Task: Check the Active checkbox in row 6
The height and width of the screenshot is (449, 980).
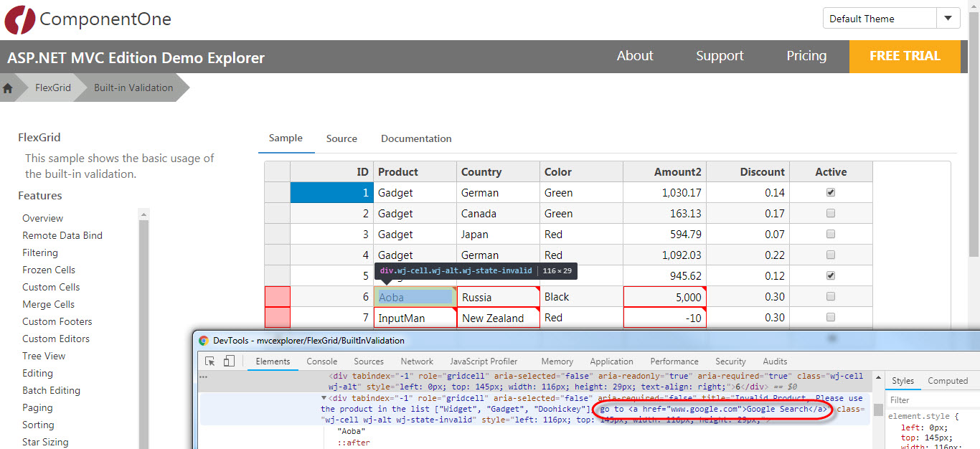Action: coord(831,296)
